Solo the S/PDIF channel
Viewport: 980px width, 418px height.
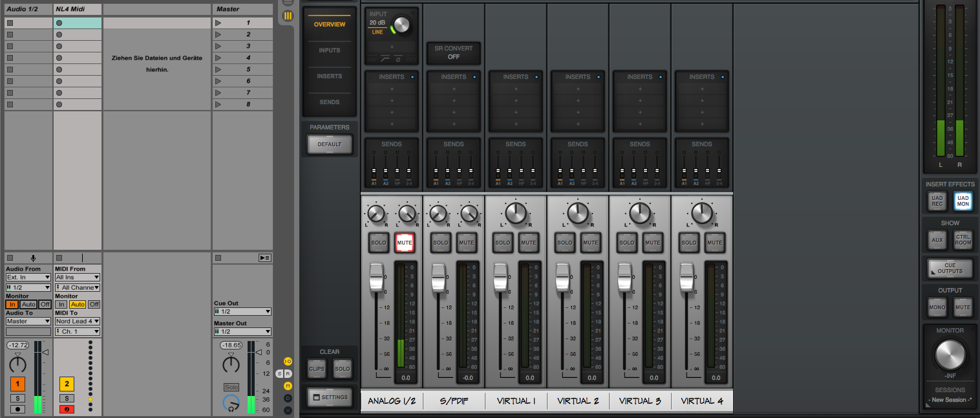441,243
